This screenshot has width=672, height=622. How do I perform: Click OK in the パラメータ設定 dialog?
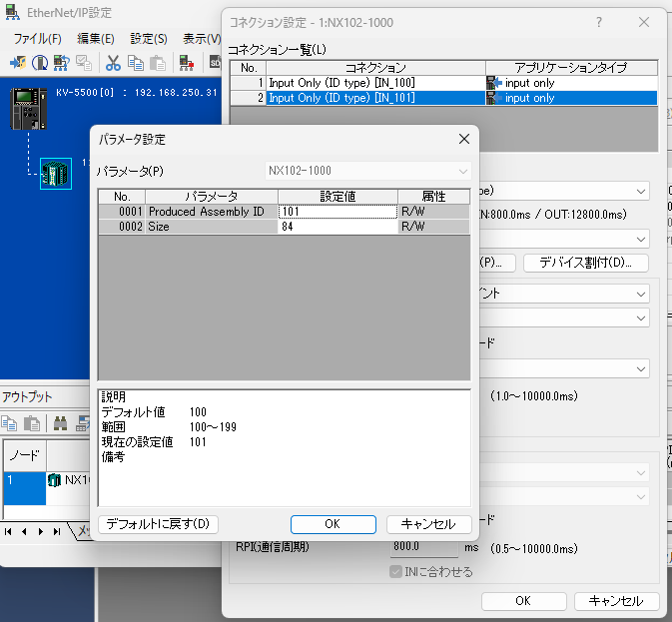coord(333,524)
